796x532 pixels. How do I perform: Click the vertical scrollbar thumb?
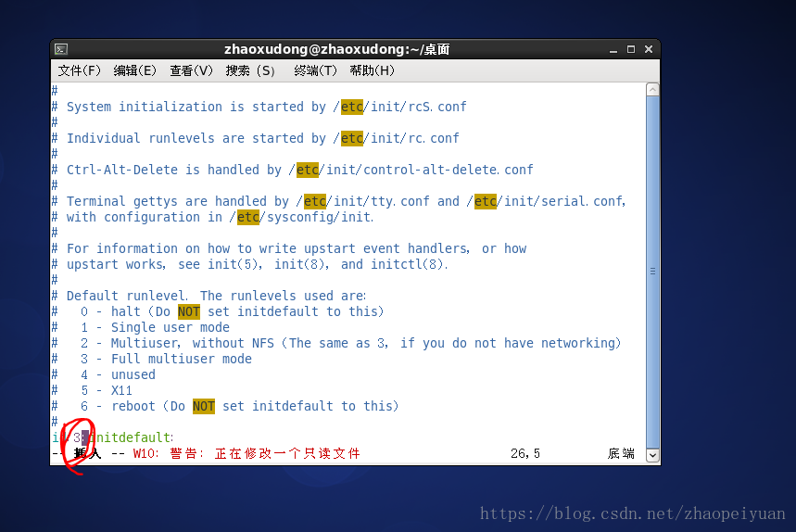tap(653, 272)
